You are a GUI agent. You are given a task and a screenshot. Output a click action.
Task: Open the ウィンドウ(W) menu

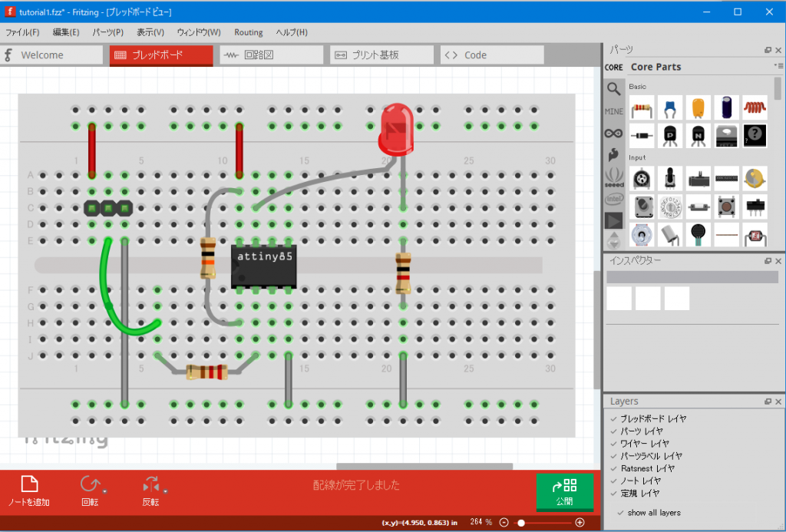point(199,32)
